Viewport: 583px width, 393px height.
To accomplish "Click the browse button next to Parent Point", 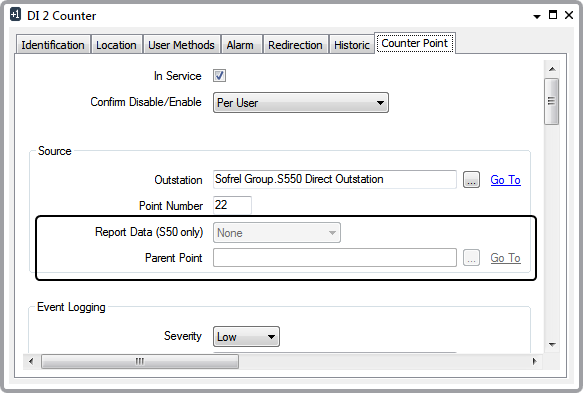I will (x=471, y=258).
